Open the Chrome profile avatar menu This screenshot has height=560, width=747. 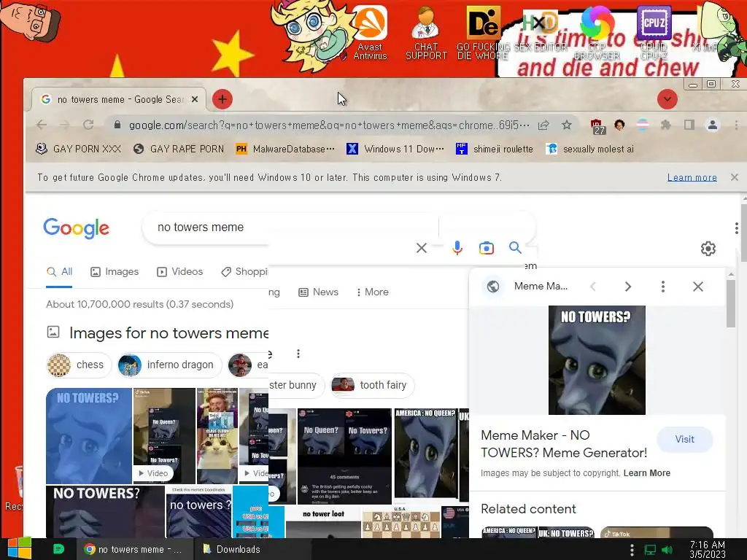tap(713, 125)
